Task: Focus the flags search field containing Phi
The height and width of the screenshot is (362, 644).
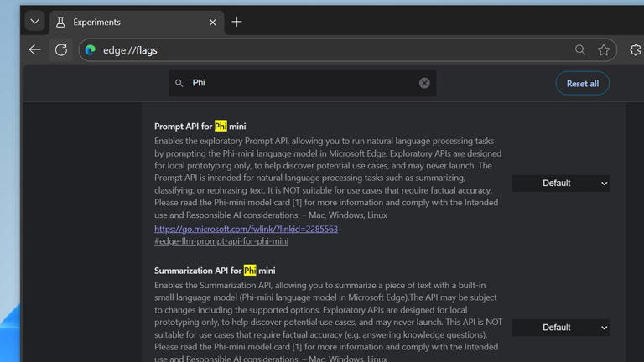Action: point(302,83)
